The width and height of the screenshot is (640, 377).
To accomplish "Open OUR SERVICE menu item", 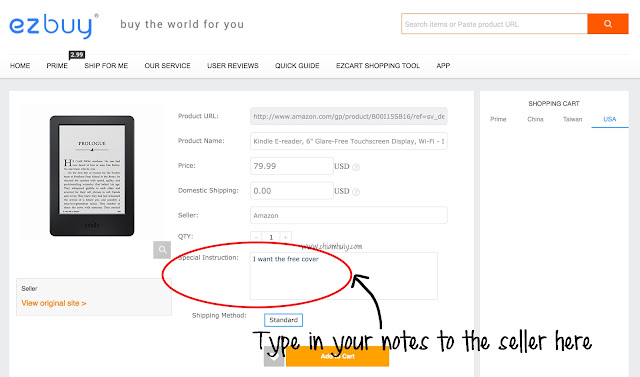I will point(167,66).
